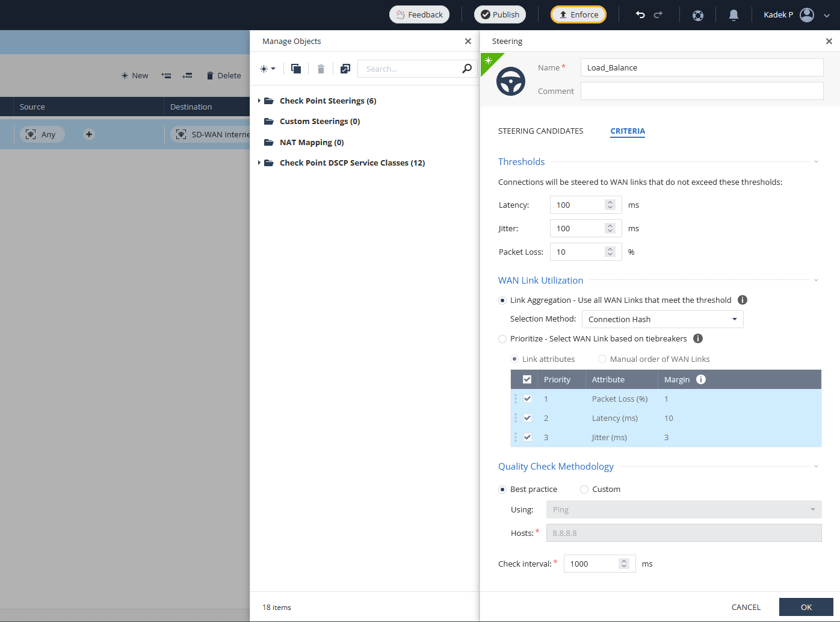Choose the Custom quality check radio button

[x=584, y=490]
